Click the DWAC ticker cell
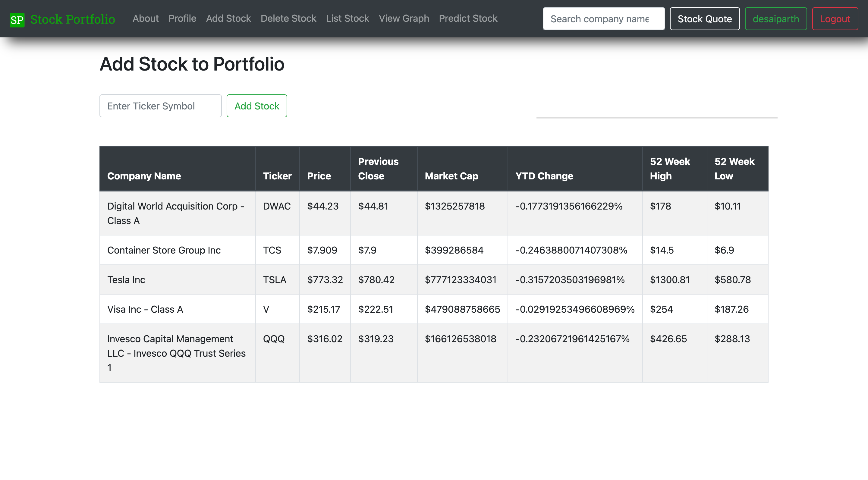Viewport: 868px width, 480px height. pyautogui.click(x=277, y=206)
